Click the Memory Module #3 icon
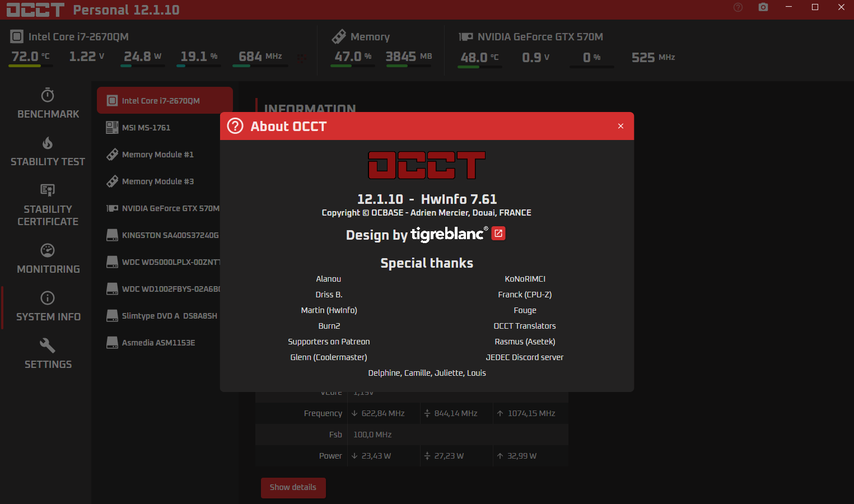Screen dimensions: 854x504 pos(112,181)
